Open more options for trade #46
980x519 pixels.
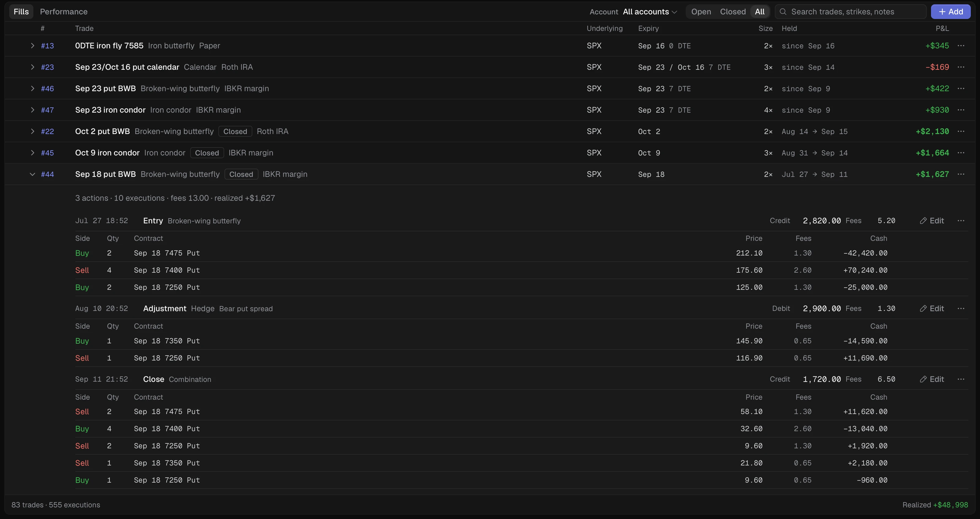tap(961, 88)
